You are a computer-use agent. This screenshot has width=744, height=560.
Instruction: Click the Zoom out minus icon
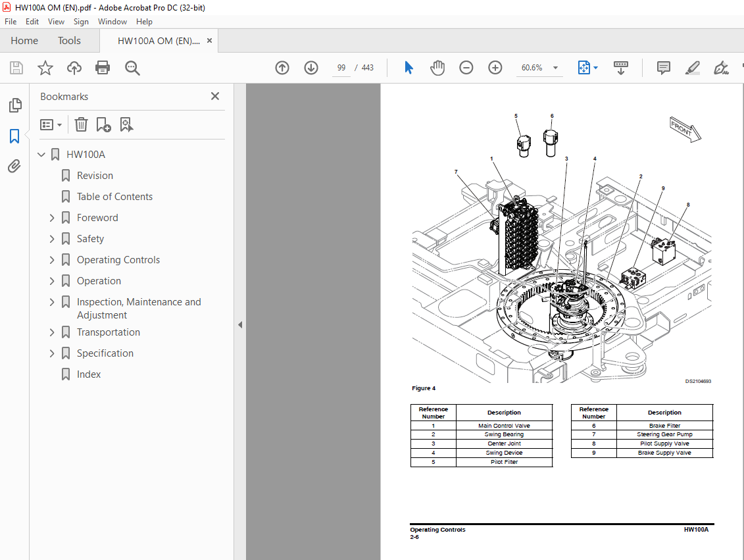coord(466,68)
